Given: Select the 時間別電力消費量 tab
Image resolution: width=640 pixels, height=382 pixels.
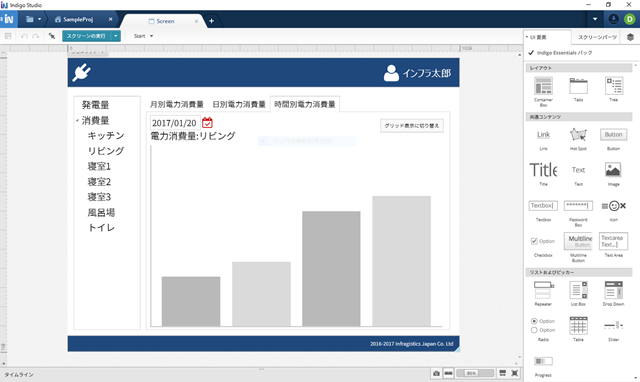Looking at the screenshot, I should click(305, 104).
